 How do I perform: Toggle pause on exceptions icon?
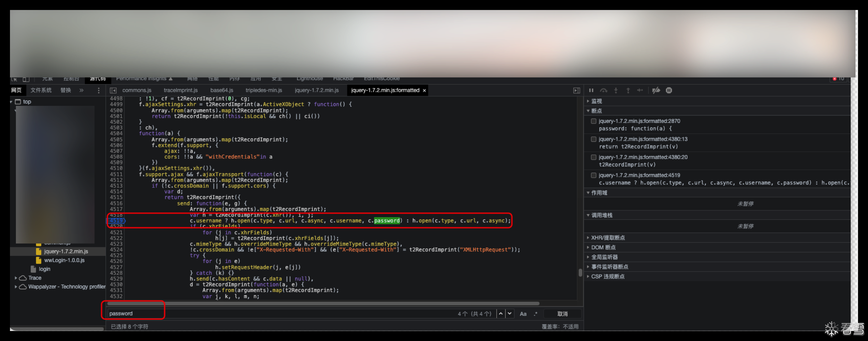click(x=669, y=90)
